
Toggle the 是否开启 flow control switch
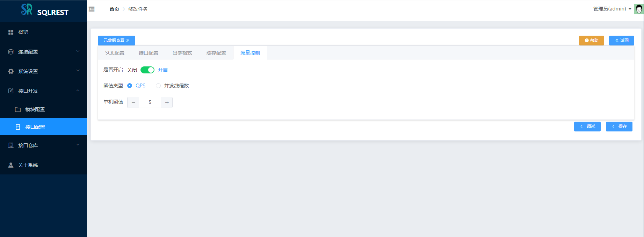tap(147, 70)
